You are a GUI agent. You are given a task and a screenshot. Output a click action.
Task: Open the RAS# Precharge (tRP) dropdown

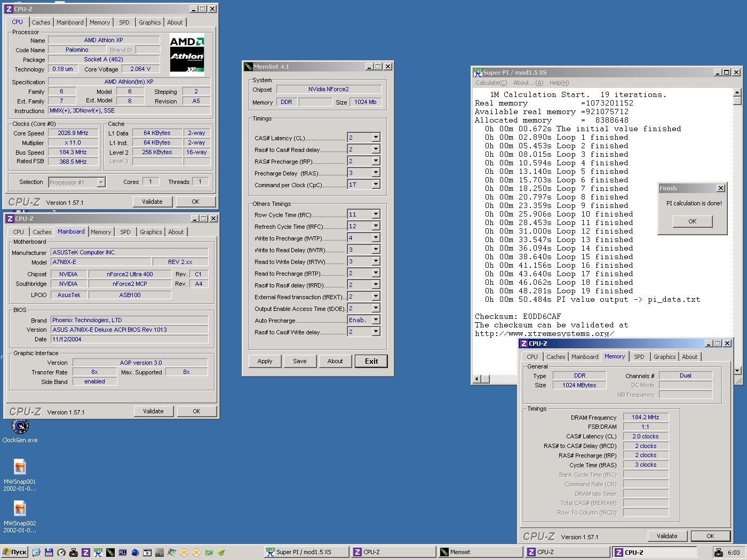(376, 161)
